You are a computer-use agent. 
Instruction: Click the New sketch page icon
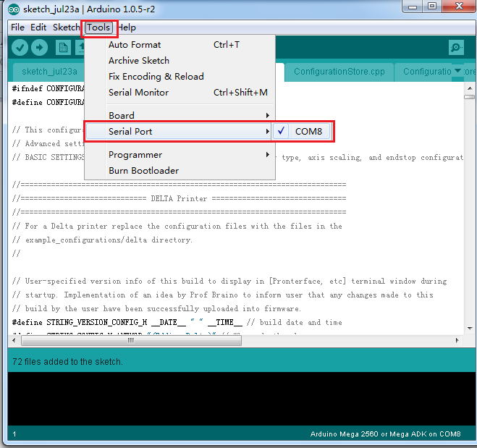point(63,48)
